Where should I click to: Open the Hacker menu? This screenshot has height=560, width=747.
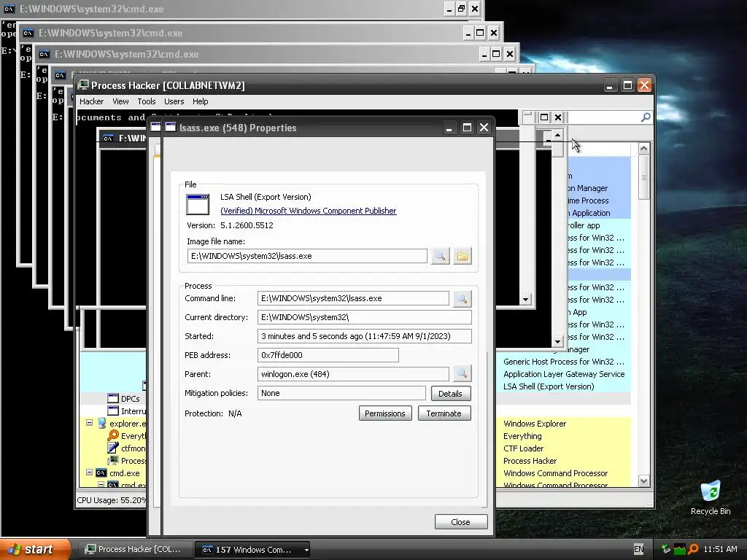pos(91,101)
